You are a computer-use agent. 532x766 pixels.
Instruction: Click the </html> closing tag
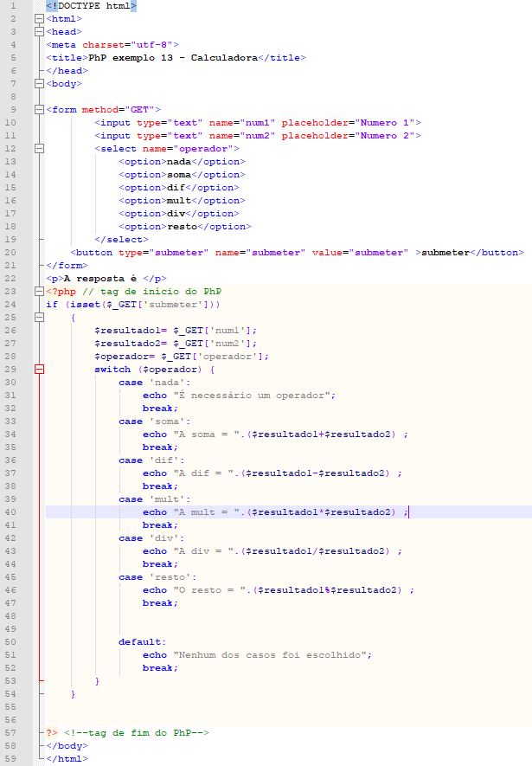(67, 759)
